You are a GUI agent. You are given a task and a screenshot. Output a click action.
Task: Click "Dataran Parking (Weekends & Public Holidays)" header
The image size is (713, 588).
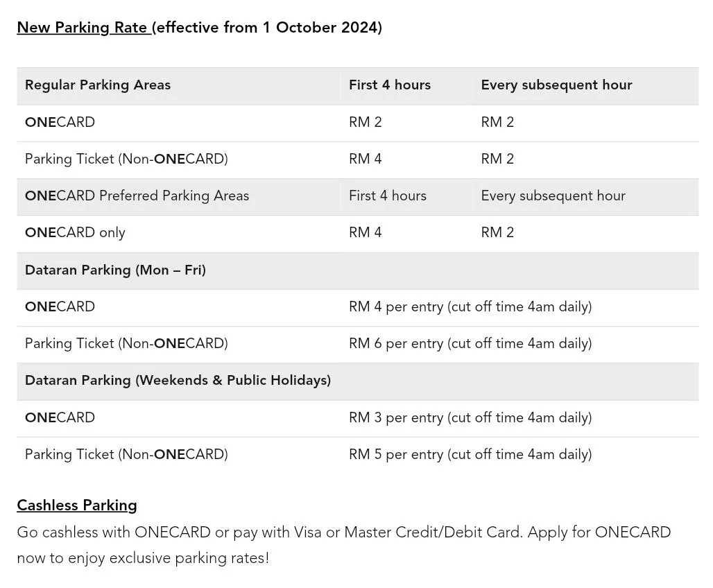point(178,380)
